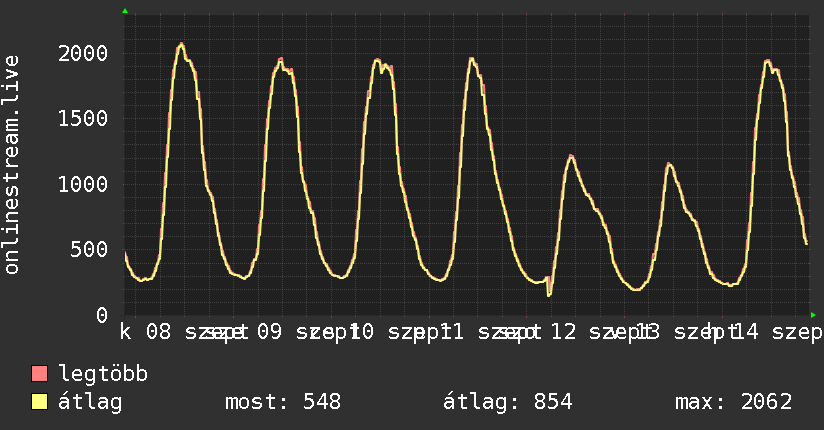Viewport: 824px width, 430px height.
Task: Click the 2000 y-axis label
Action: coord(83,54)
